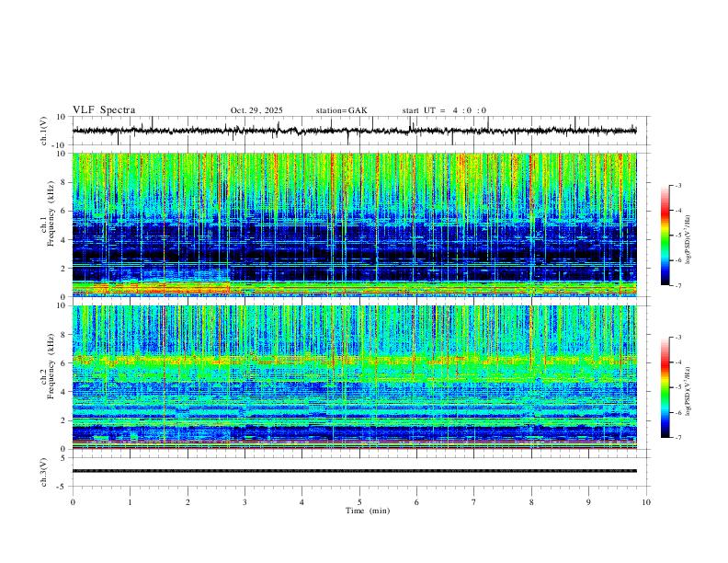
Task: Click the ch.3(V) axis tick "-5"
Action: click(x=63, y=487)
